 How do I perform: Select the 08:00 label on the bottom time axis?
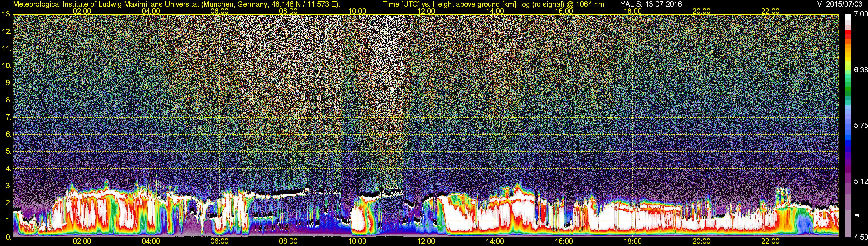tap(288, 241)
